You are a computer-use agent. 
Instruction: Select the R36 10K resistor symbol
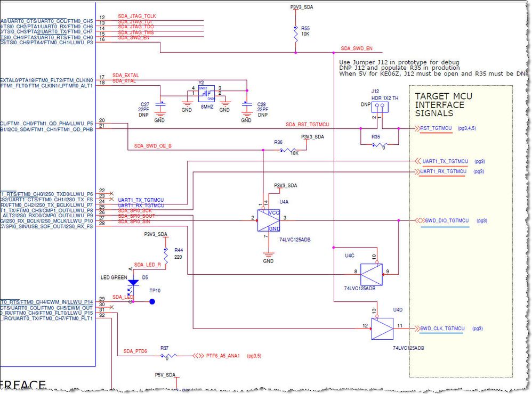tap(288, 150)
